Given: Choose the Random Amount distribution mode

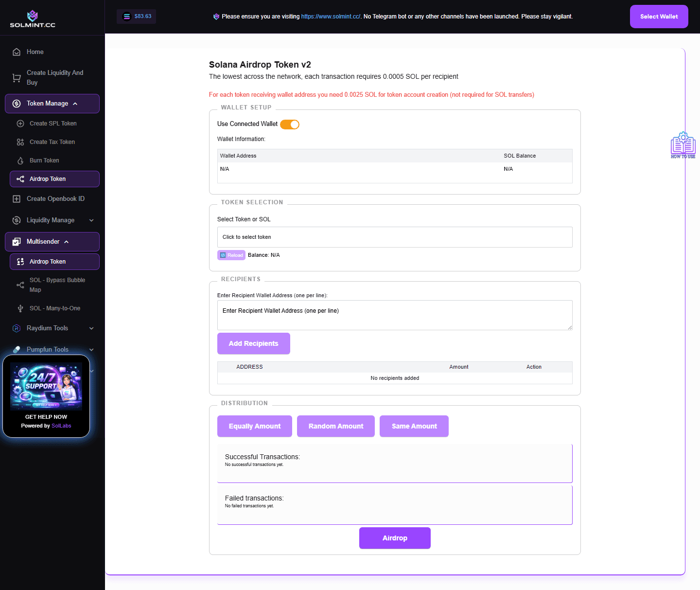Looking at the screenshot, I should (335, 426).
